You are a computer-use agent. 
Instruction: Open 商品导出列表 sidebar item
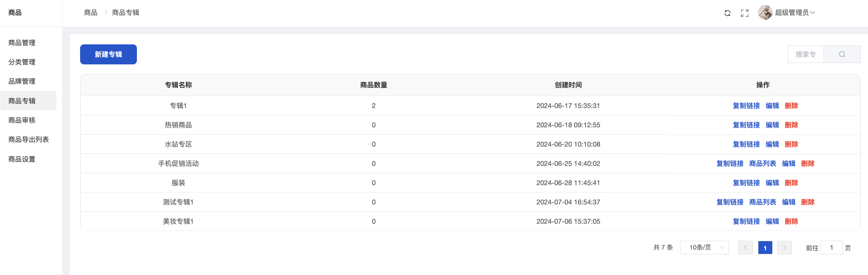[x=28, y=140]
